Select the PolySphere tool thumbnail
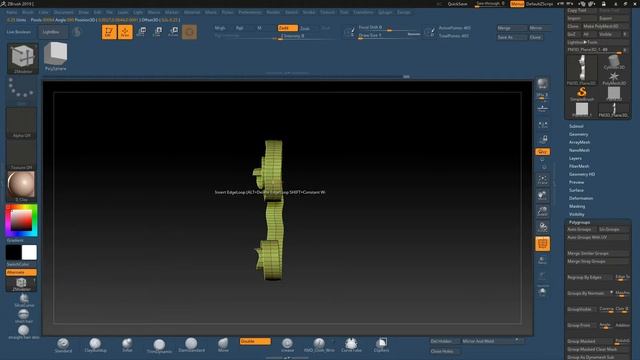Screen dimensions: 640x360 coord(56,56)
